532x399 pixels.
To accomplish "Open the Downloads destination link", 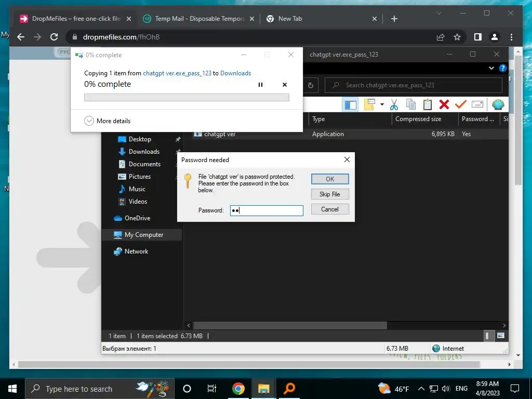I will (235, 73).
